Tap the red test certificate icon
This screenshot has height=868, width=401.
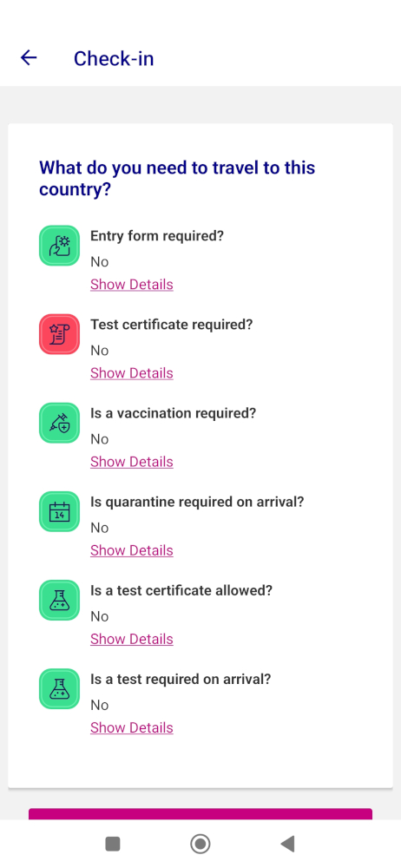(x=59, y=334)
